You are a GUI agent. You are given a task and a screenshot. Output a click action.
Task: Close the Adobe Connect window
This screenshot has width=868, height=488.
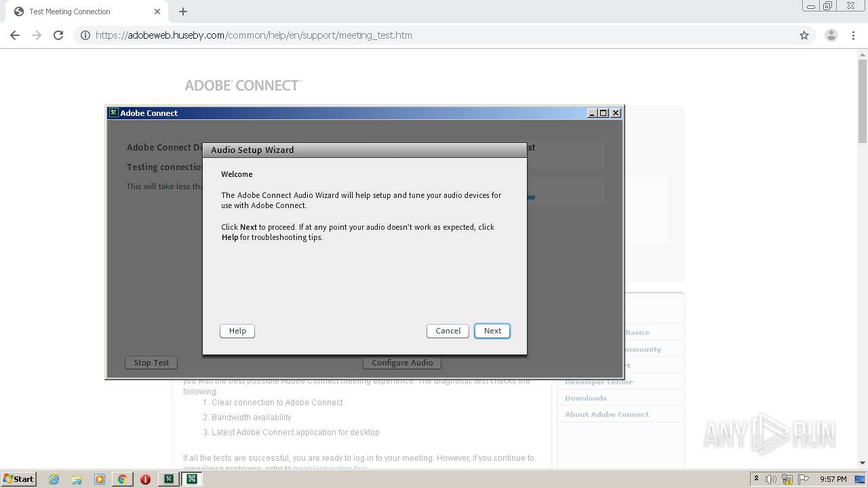click(616, 113)
